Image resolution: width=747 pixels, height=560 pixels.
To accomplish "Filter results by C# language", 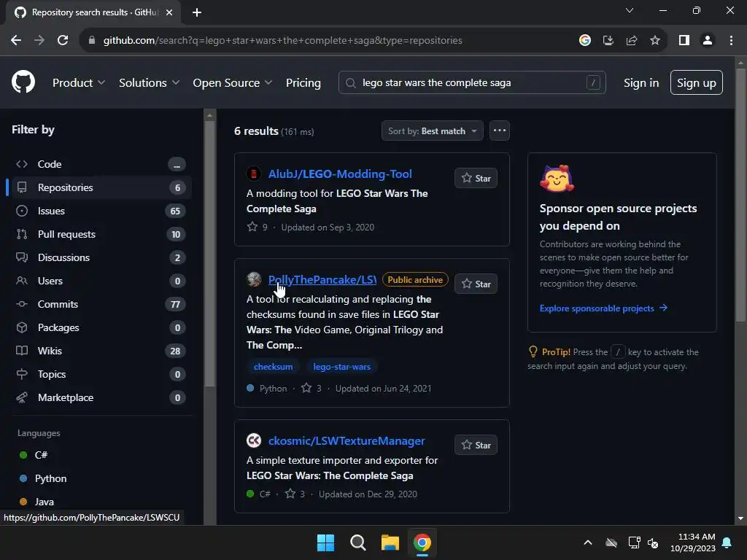I will click(x=41, y=455).
